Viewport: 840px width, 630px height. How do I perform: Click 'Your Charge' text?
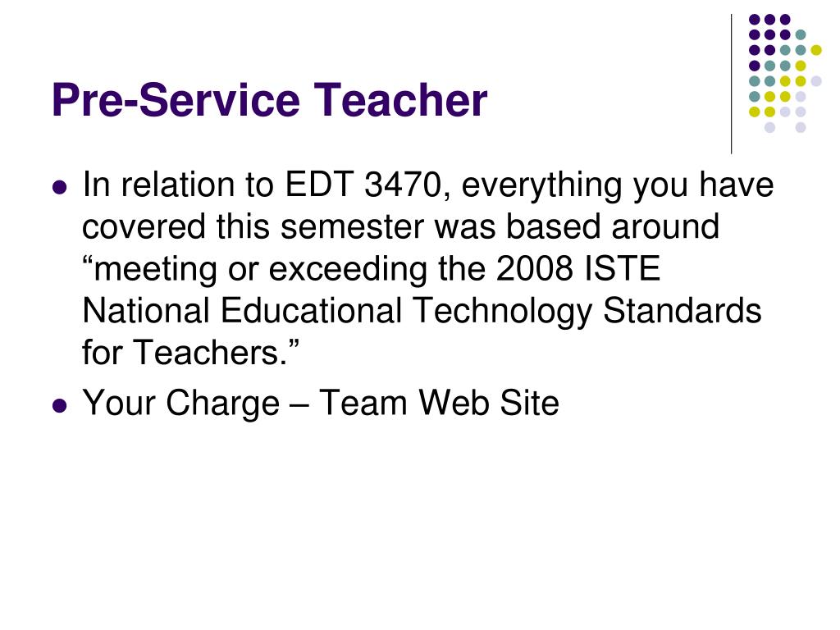(181, 403)
